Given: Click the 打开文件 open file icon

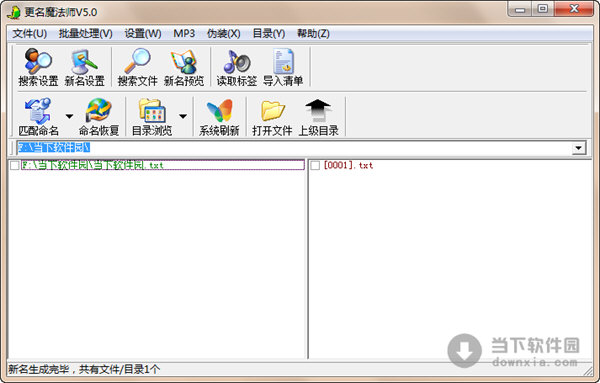Looking at the screenshot, I should pyautogui.click(x=272, y=117).
